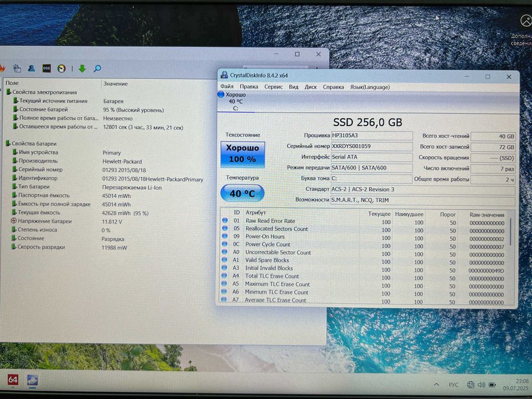This screenshot has height=399, width=532.
Task: Click the raw value 00000000049D
Action: pyautogui.click(x=486, y=271)
